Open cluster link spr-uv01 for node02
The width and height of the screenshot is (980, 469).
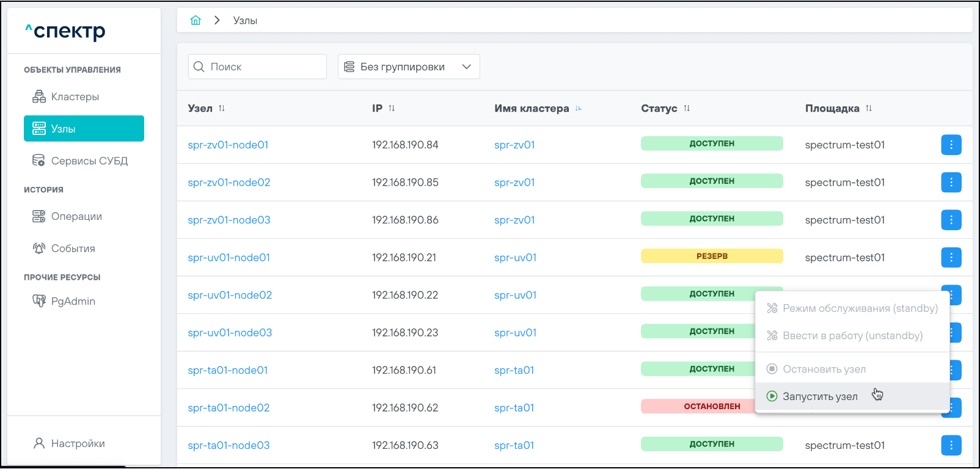515,295
